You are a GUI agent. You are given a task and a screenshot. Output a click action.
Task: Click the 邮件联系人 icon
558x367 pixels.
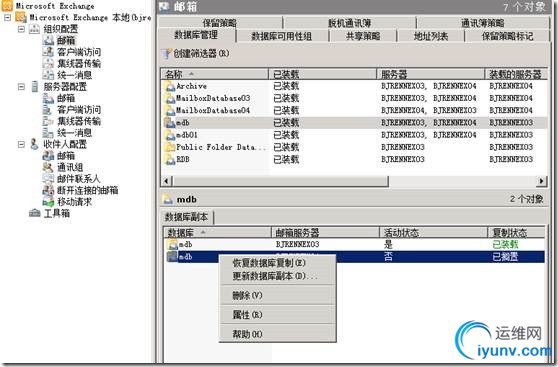tap(48, 178)
